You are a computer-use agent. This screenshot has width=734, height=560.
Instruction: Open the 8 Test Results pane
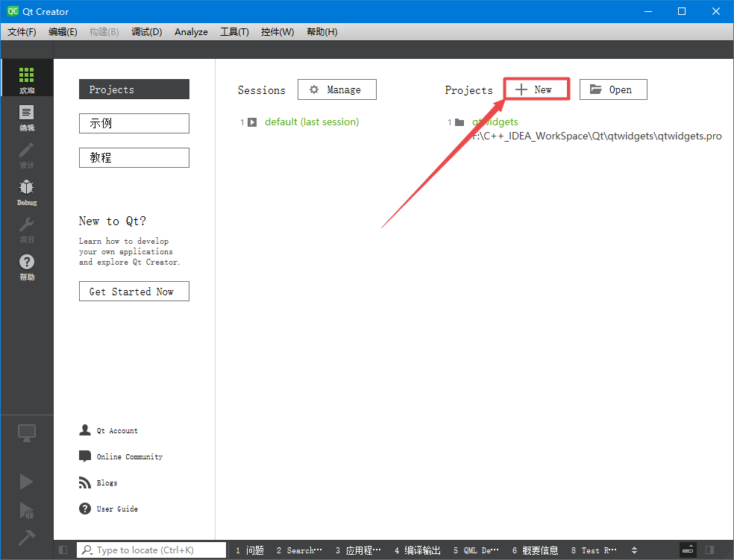pyautogui.click(x=594, y=550)
